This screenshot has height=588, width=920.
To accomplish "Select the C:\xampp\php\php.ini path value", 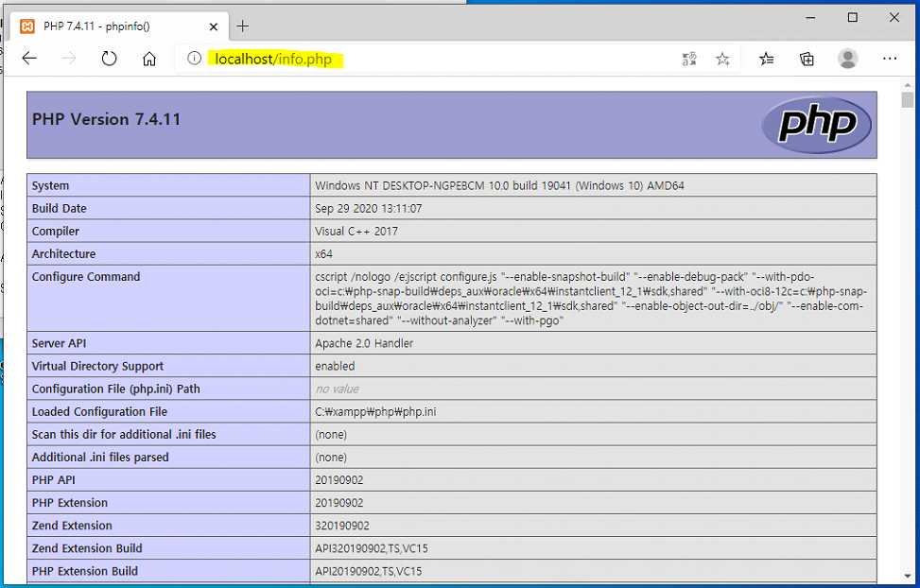I will [375, 412].
